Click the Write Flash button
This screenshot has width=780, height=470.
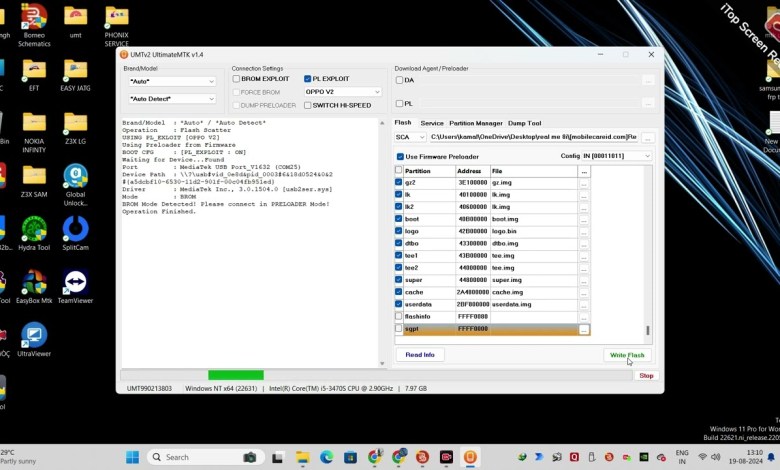[x=627, y=355]
